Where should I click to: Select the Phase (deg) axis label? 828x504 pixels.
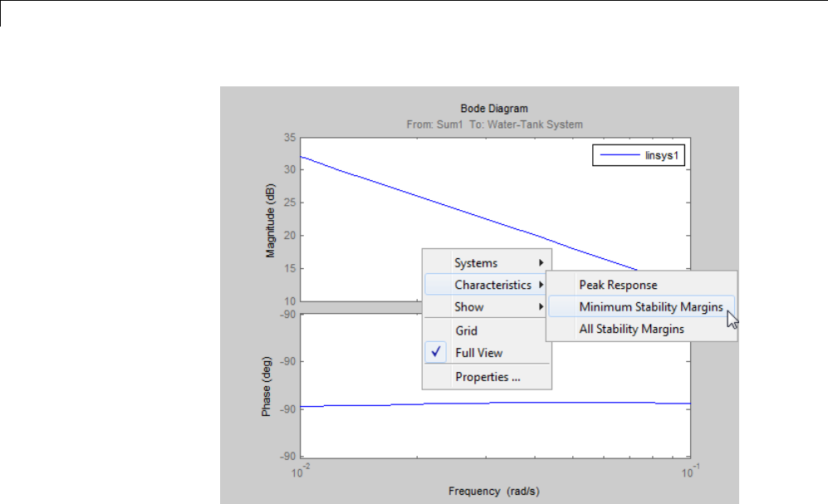click(267, 388)
